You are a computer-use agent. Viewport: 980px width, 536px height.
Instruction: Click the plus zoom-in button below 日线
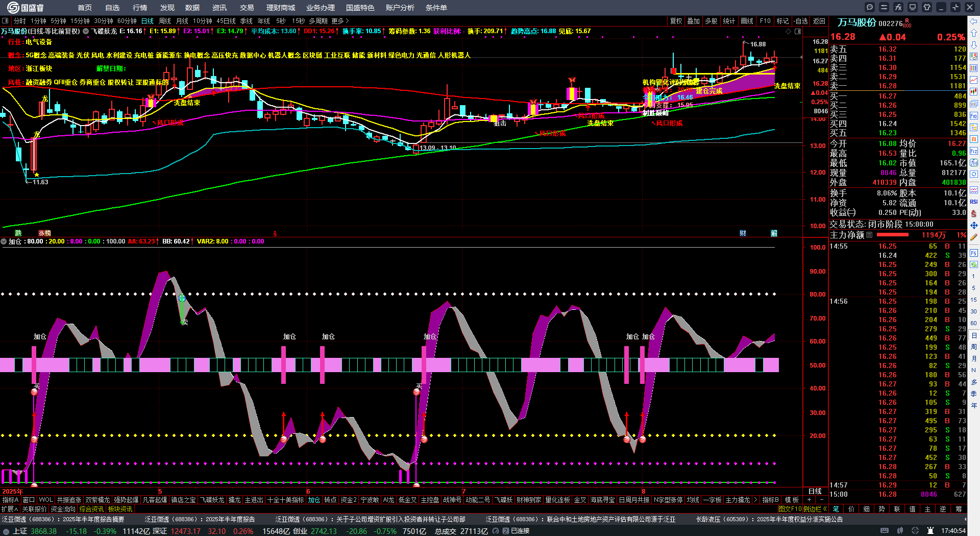pos(810,500)
